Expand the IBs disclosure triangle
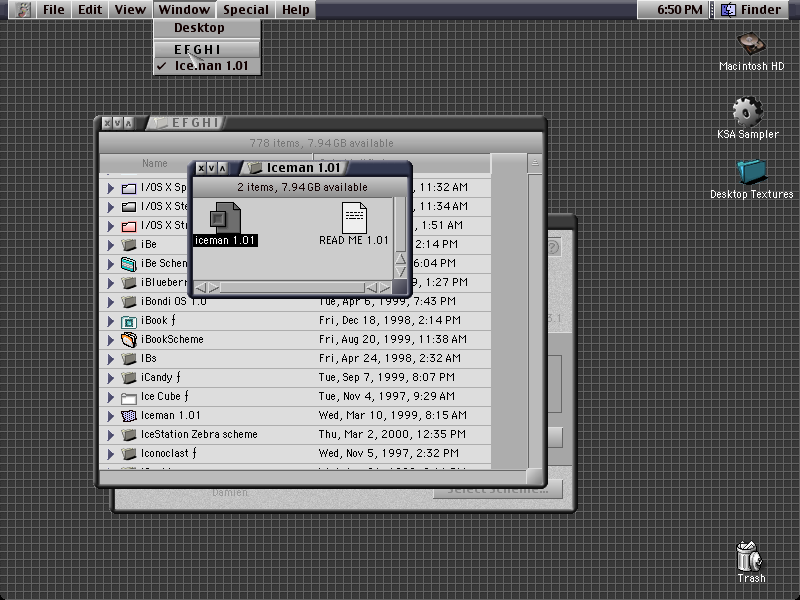The width and height of the screenshot is (800, 600). (x=110, y=359)
